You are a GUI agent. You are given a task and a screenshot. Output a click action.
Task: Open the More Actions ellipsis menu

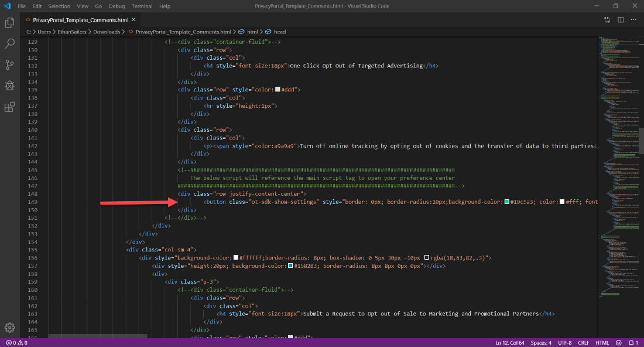[x=633, y=19]
